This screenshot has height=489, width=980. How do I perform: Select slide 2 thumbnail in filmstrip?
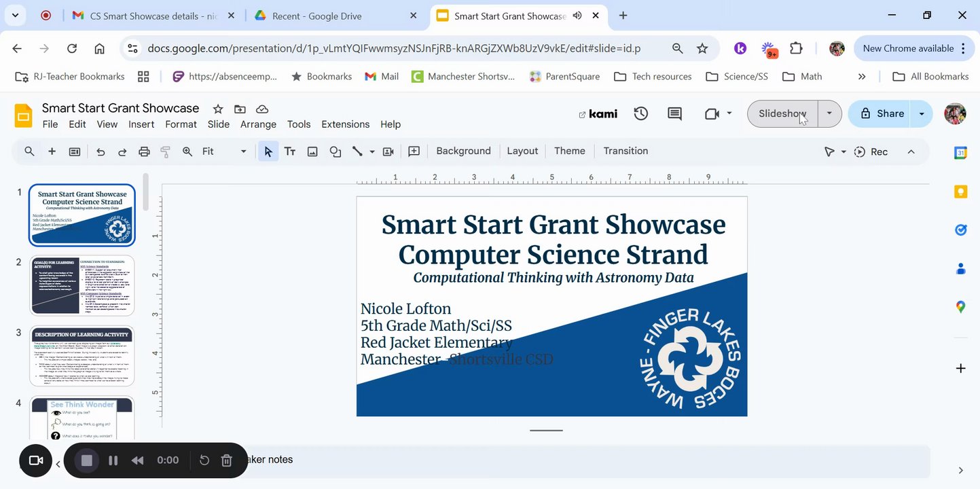point(82,285)
